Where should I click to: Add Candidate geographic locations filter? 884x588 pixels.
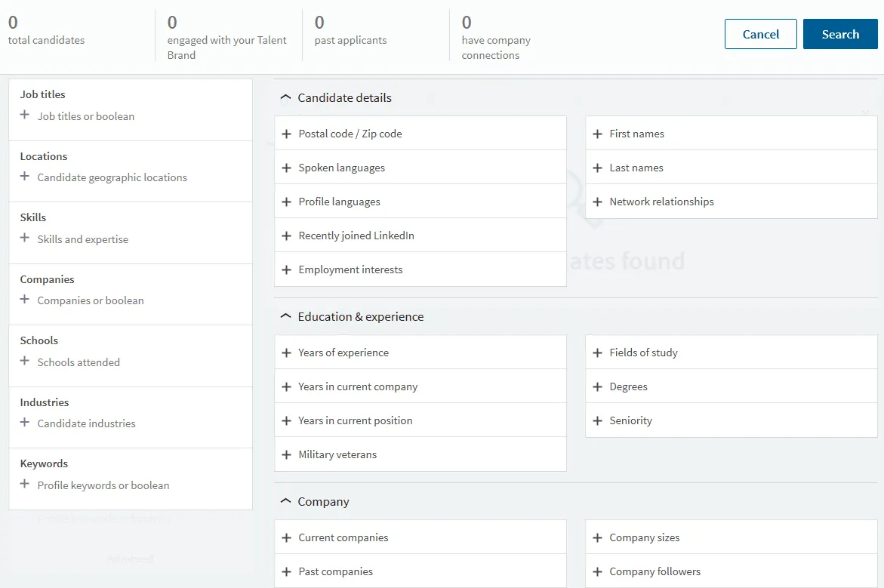tap(112, 177)
